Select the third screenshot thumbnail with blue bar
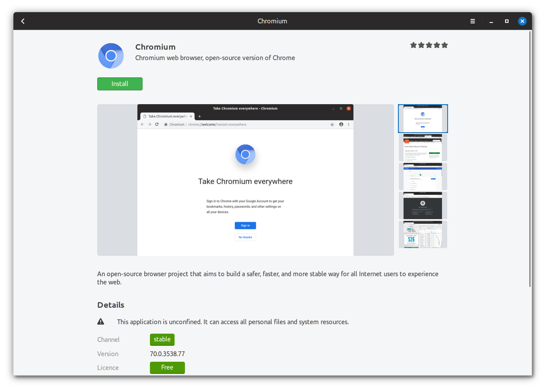Image resolution: width=547 pixels, height=392 pixels. pyautogui.click(x=423, y=176)
